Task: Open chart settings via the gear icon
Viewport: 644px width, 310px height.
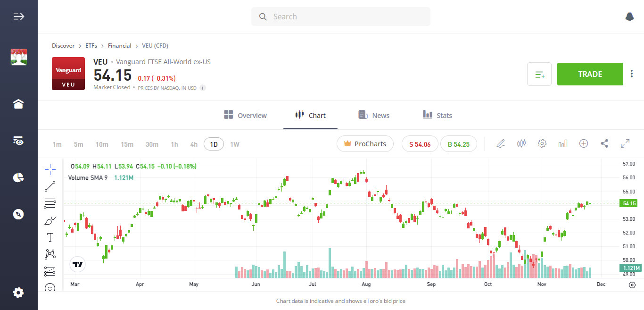Action: [x=542, y=143]
